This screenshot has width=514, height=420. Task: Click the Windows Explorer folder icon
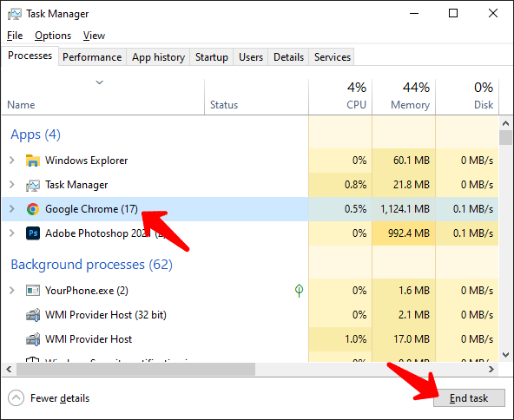[33, 161]
